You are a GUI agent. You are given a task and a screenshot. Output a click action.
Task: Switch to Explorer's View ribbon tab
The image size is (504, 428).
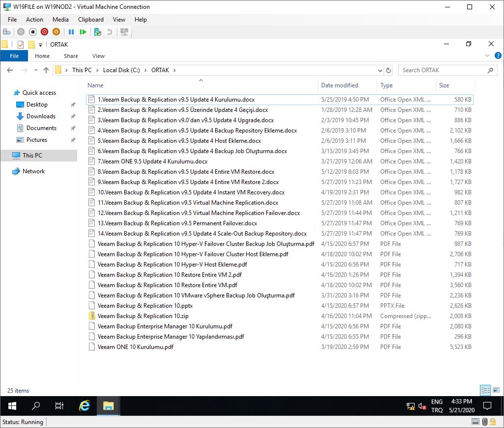98,56
